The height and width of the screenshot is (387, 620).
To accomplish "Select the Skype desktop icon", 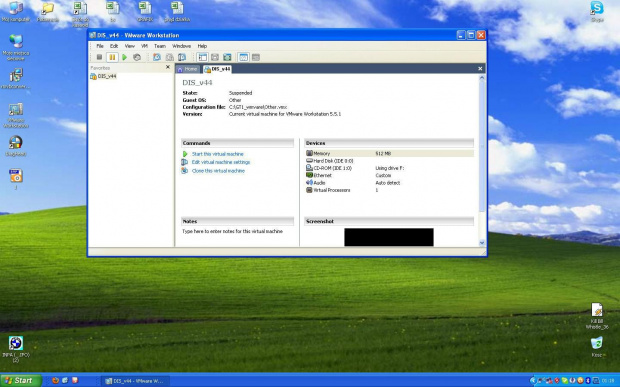I will [x=597, y=11].
